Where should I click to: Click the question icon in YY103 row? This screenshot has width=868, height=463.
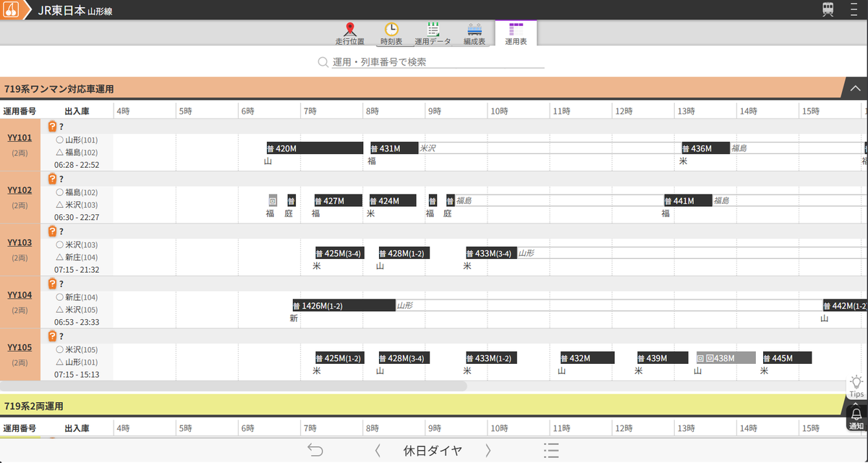pyautogui.click(x=52, y=231)
